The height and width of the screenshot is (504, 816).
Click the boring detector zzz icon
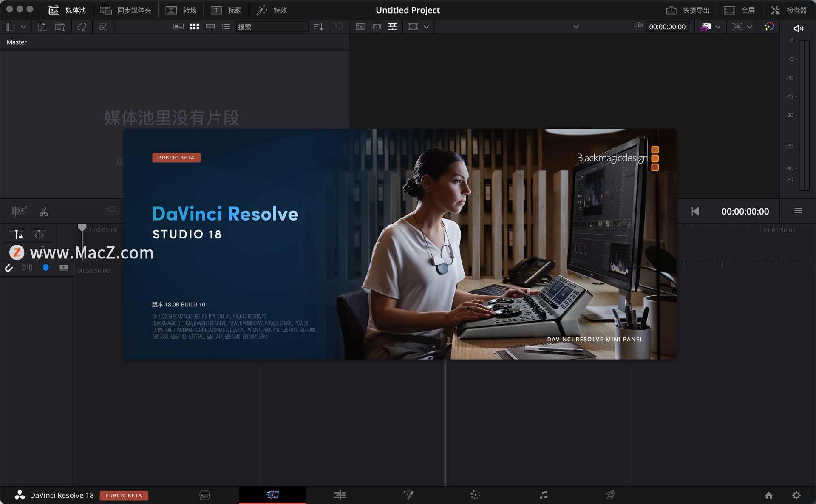point(19,211)
